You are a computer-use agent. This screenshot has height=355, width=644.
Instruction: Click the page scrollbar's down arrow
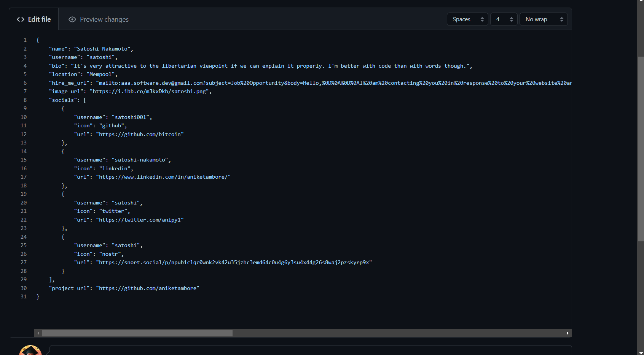[x=641, y=352]
